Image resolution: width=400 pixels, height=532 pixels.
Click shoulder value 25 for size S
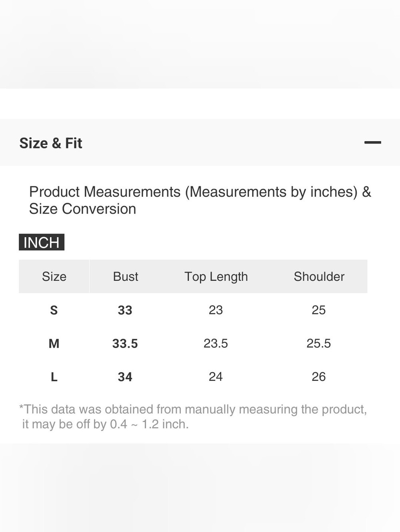(x=319, y=310)
